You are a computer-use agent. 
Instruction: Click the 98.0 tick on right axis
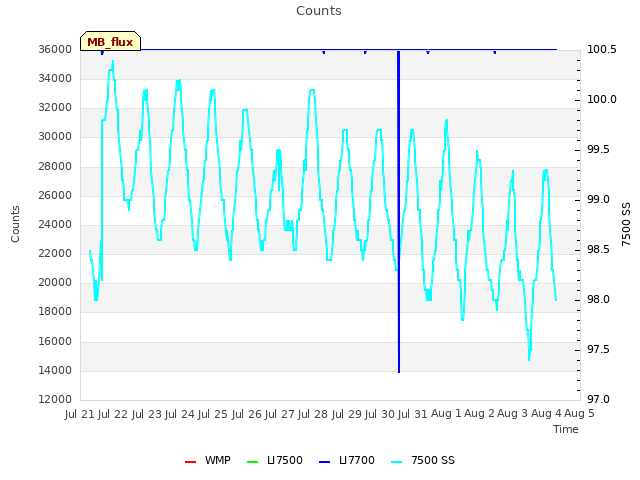[x=598, y=300]
